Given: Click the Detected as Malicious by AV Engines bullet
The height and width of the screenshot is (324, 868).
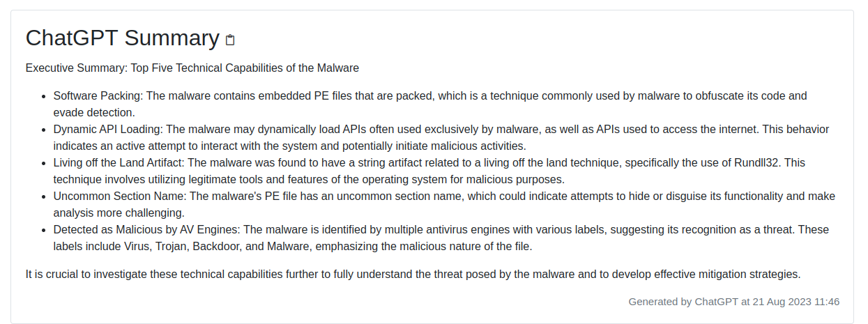Looking at the screenshot, I should [441, 238].
